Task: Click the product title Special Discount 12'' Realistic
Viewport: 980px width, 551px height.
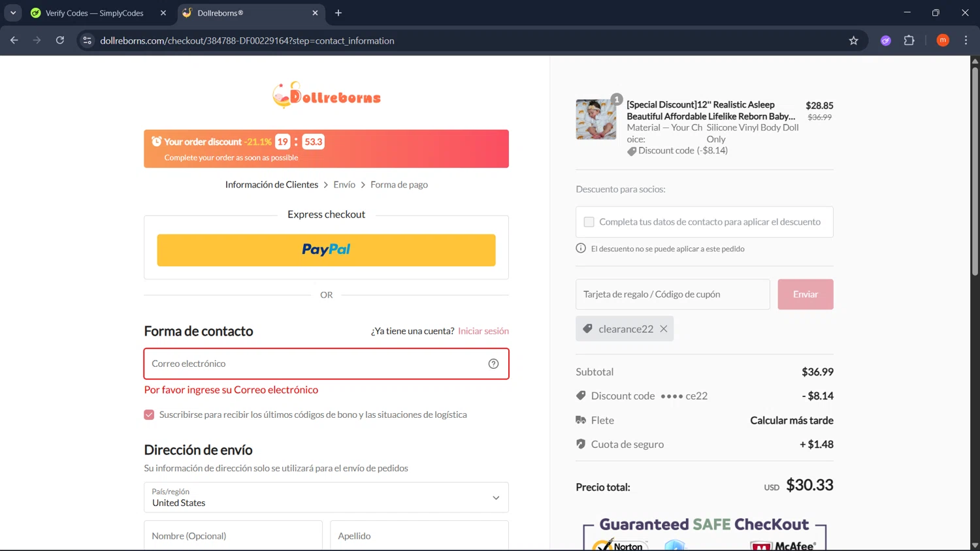Action: [x=711, y=110]
